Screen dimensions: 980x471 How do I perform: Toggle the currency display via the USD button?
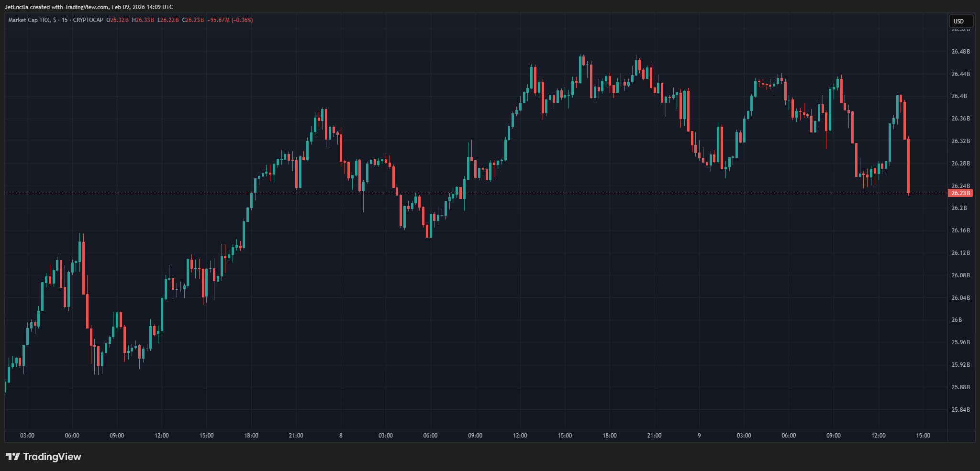(x=961, y=21)
